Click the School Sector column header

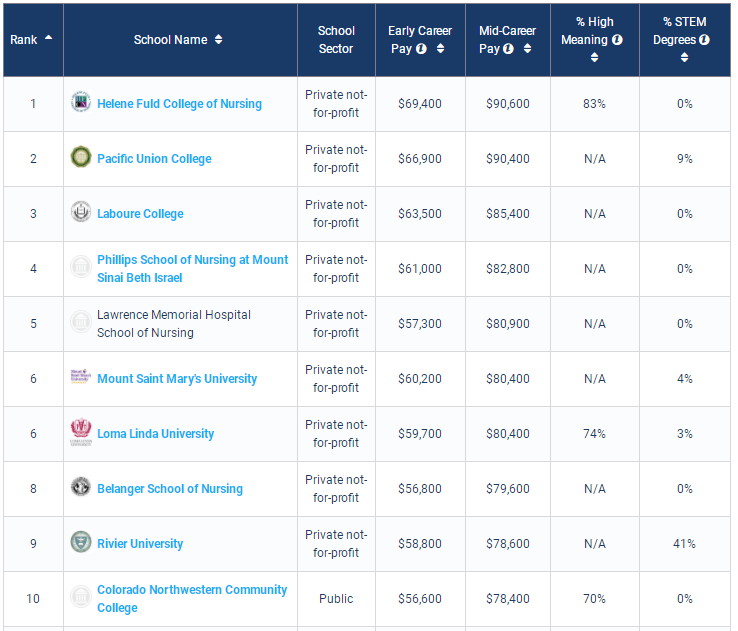pos(336,40)
